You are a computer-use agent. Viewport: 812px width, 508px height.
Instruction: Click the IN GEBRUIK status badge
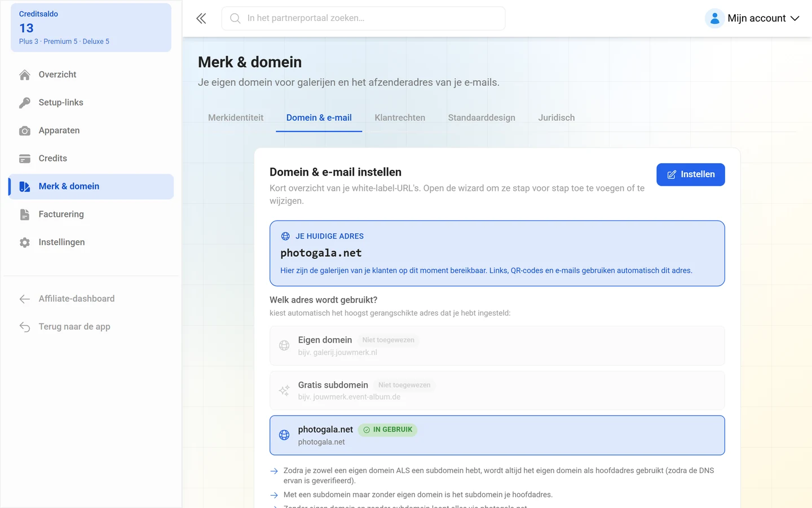pyautogui.click(x=387, y=430)
